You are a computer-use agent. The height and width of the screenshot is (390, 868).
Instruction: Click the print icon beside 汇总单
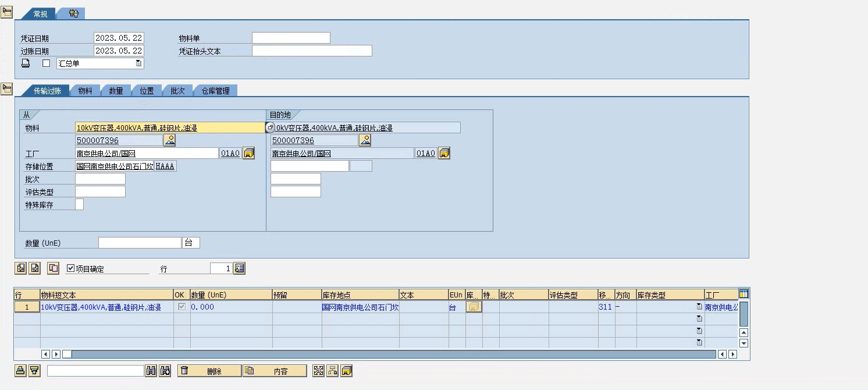pyautogui.click(x=26, y=63)
